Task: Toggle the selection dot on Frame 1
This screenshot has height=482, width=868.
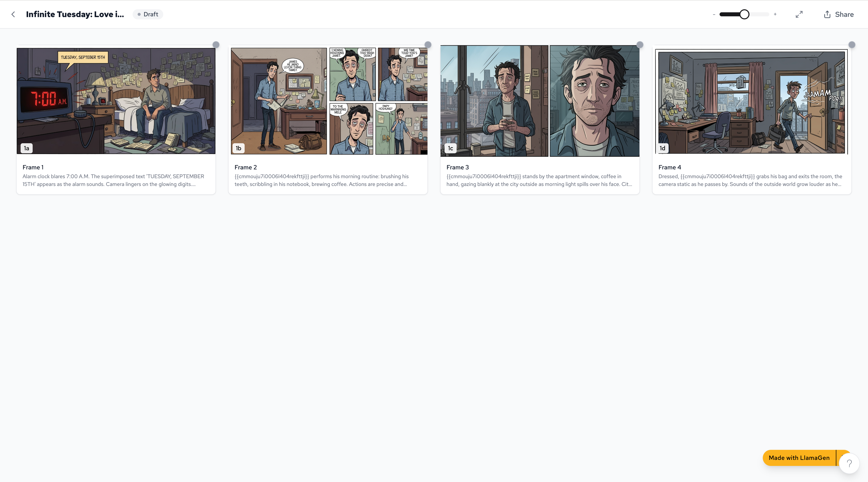Action: point(216,44)
